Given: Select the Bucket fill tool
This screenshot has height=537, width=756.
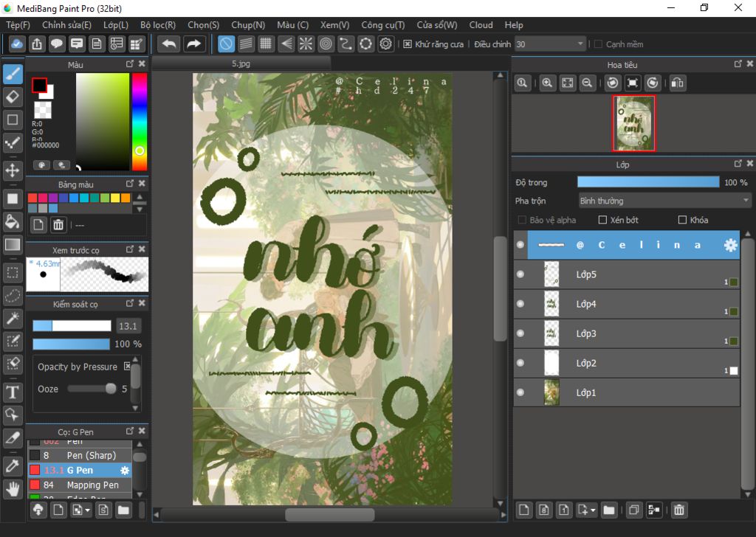Looking at the screenshot, I should point(13,221).
